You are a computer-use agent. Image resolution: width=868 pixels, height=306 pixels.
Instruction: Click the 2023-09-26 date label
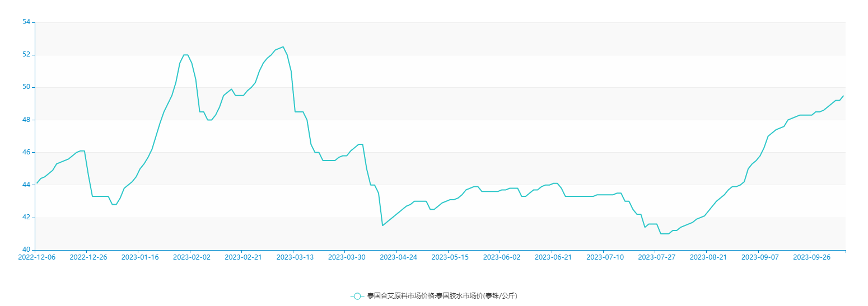pos(811,257)
